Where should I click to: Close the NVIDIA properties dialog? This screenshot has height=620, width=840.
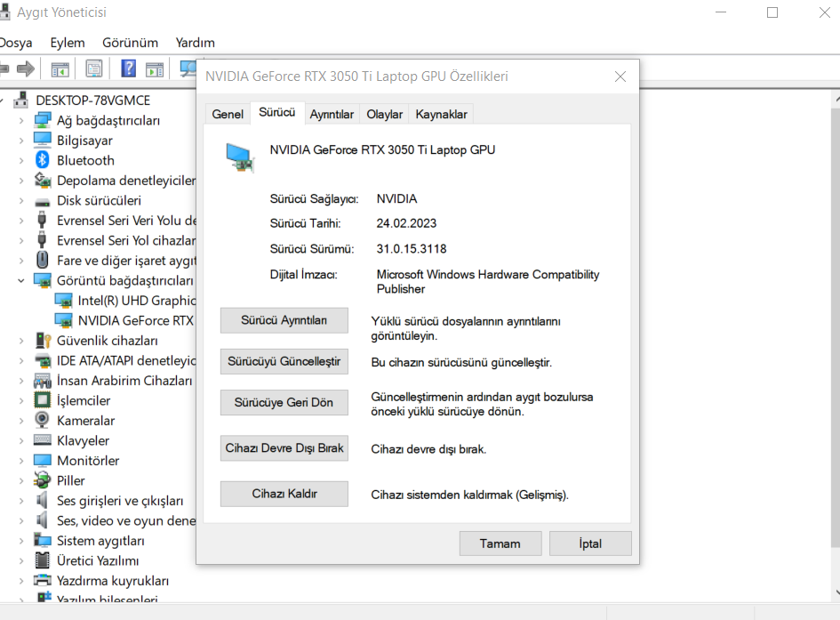tap(620, 76)
